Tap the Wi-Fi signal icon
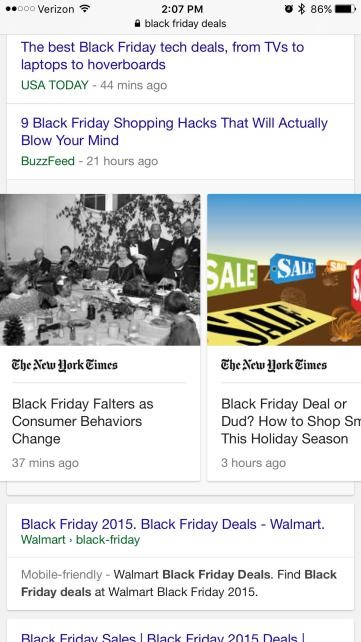Image resolution: width=361 pixels, height=642 pixels. coord(85,9)
